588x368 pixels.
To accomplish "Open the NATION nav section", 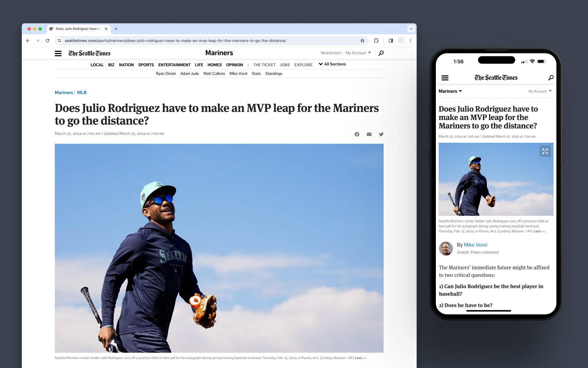I will [x=126, y=65].
